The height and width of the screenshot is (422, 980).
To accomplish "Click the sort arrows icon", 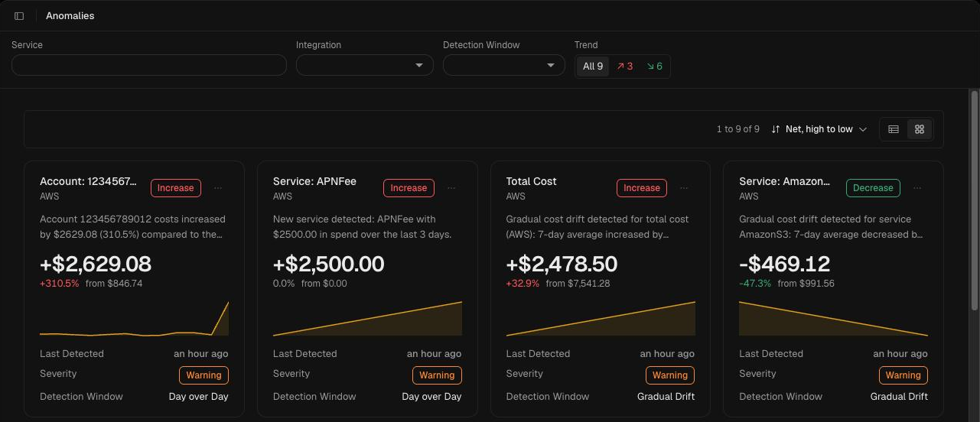I will [x=776, y=129].
